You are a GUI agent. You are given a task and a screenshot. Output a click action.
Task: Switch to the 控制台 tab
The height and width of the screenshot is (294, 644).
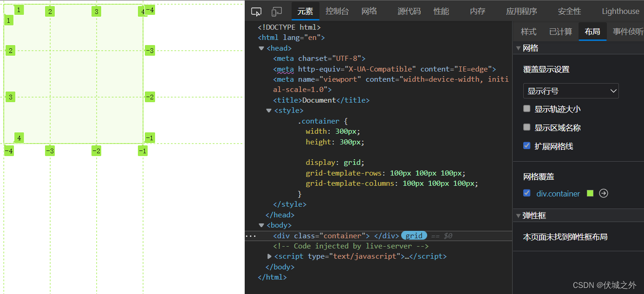click(x=337, y=12)
